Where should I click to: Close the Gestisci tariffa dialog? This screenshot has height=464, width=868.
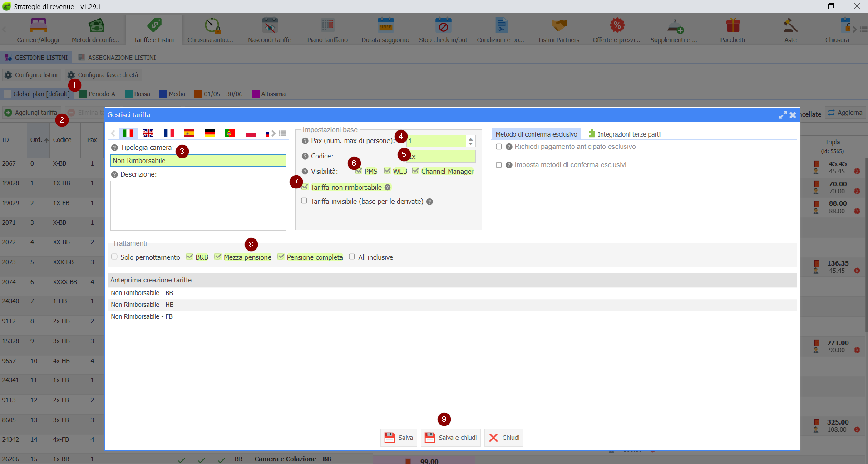click(x=793, y=115)
